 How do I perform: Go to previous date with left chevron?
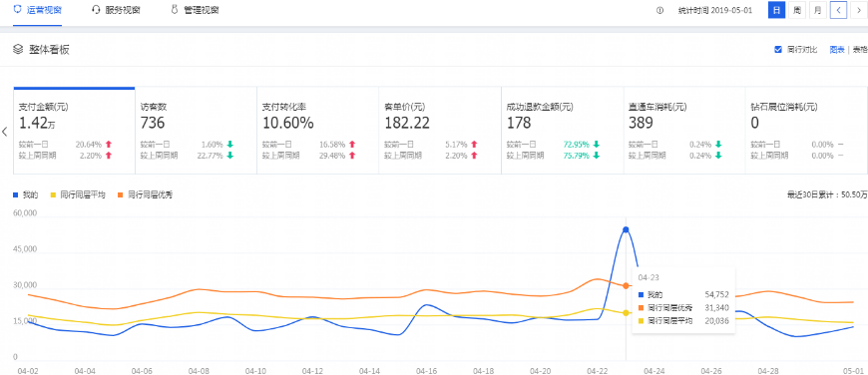point(839,11)
